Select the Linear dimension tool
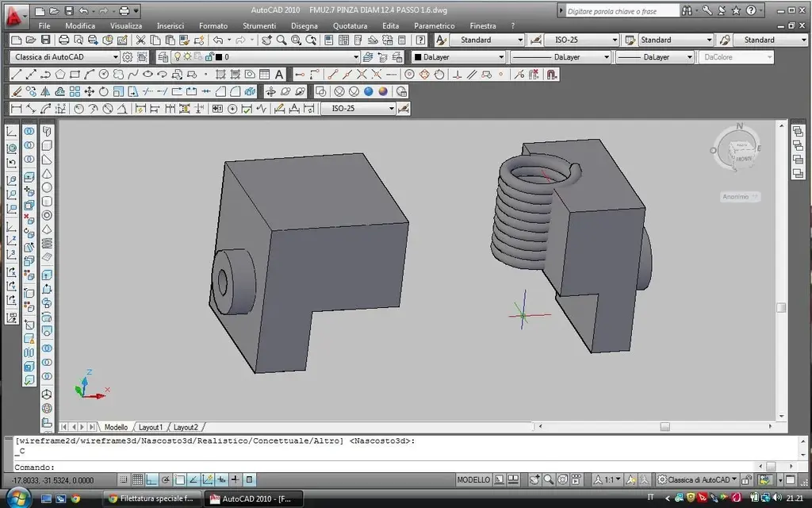812x508 pixels. coord(17,108)
